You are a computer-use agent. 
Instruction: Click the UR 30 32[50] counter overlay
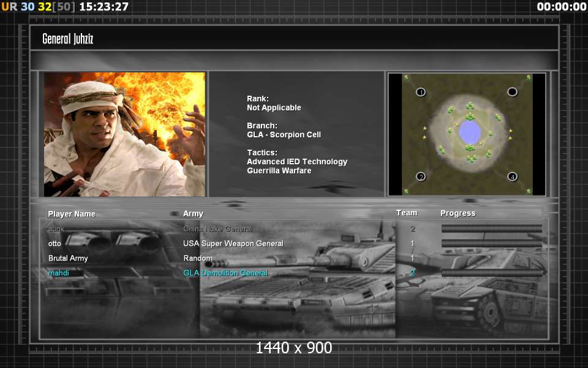38,6
